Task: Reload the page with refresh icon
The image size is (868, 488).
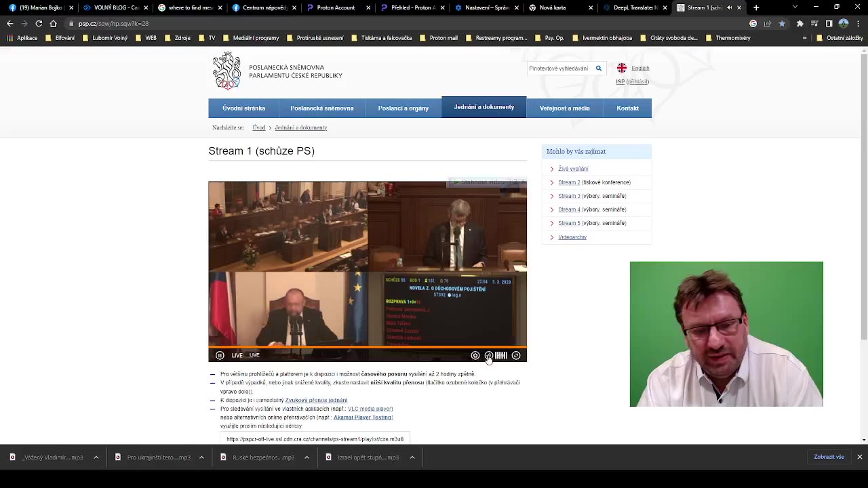Action: (x=39, y=23)
